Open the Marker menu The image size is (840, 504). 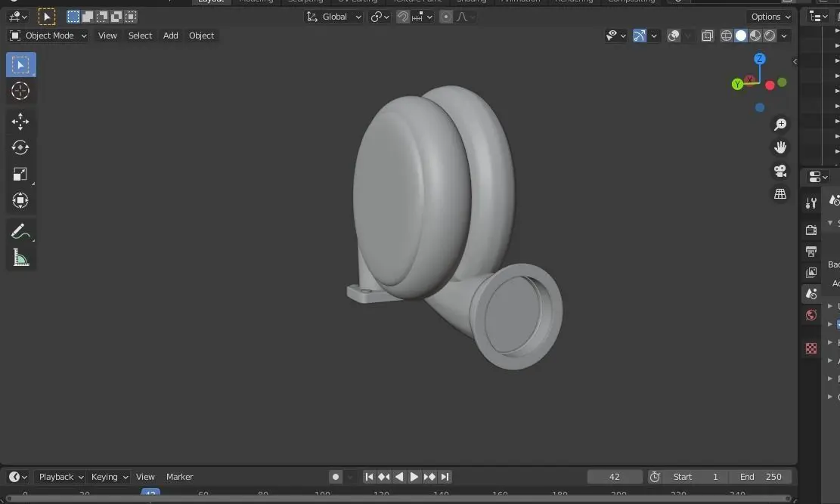[x=179, y=477]
